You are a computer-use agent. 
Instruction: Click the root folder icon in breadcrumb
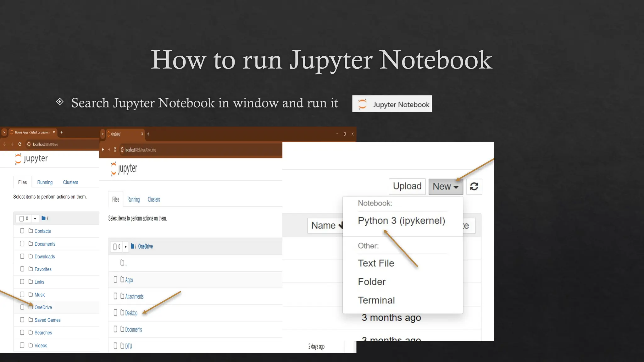pyautogui.click(x=43, y=218)
